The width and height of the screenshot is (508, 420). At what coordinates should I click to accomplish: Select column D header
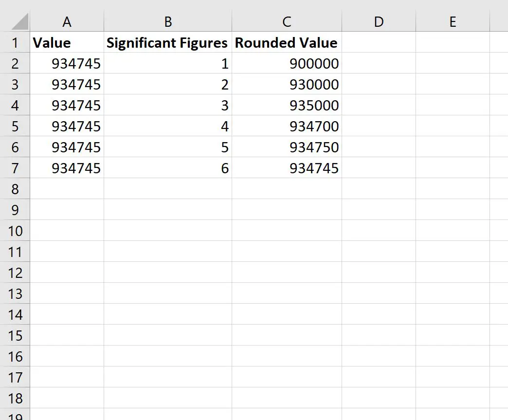click(x=379, y=21)
